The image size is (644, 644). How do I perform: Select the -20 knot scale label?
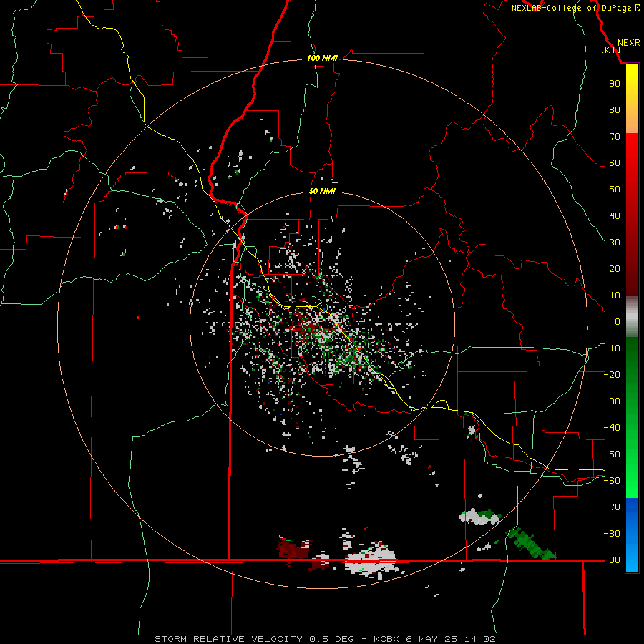click(612, 375)
